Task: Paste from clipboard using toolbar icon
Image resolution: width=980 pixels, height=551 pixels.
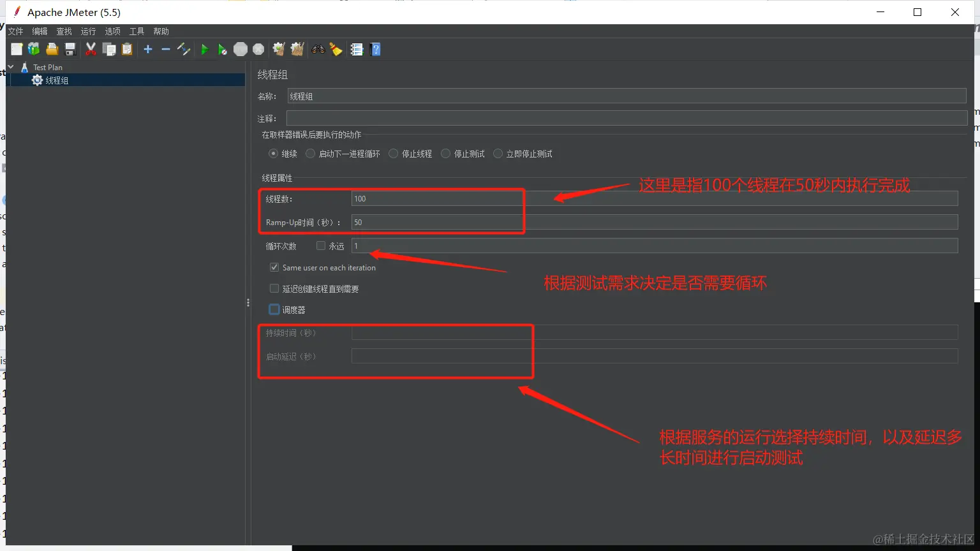Action: [x=127, y=49]
